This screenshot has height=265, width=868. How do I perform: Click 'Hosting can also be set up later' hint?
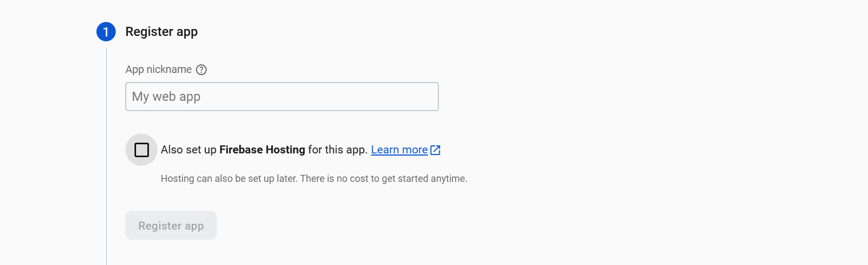[229, 179]
